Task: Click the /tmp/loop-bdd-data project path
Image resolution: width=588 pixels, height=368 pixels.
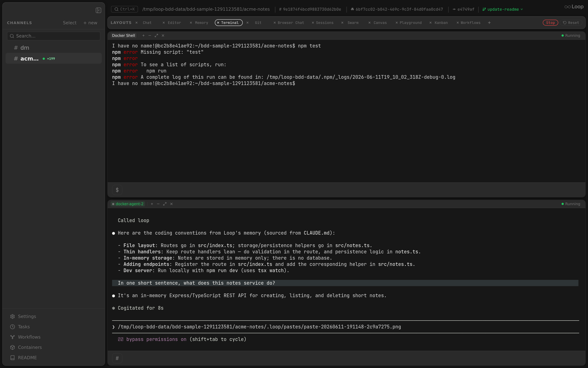Action: 206,9
